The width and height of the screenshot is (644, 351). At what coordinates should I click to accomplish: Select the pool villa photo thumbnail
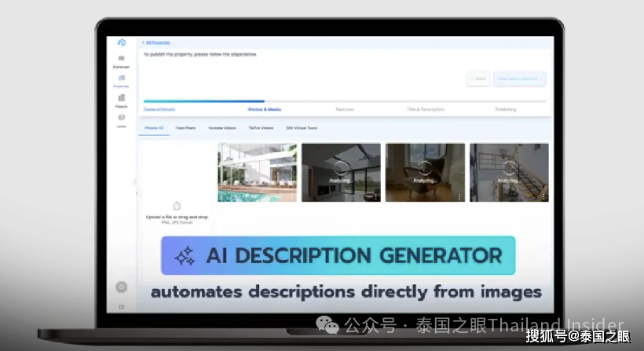(x=257, y=172)
